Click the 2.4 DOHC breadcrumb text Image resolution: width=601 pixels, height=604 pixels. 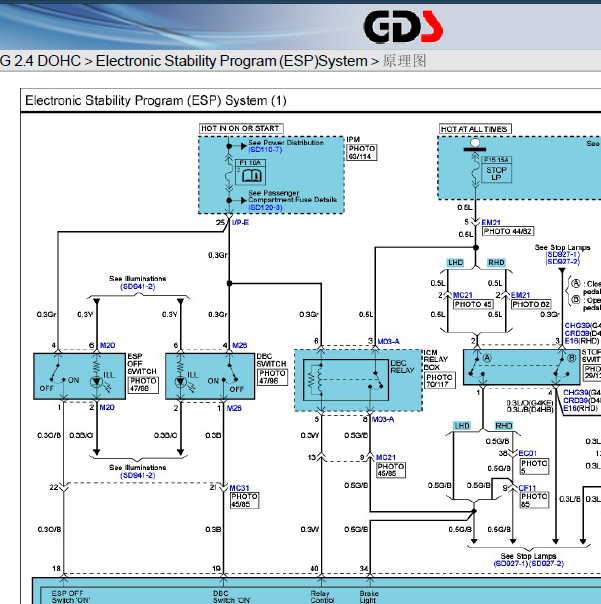(47, 61)
